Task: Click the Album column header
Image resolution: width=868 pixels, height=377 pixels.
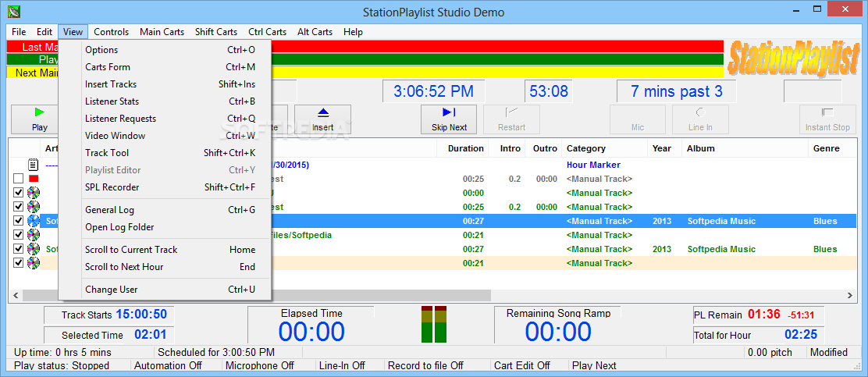Action: coord(745,148)
